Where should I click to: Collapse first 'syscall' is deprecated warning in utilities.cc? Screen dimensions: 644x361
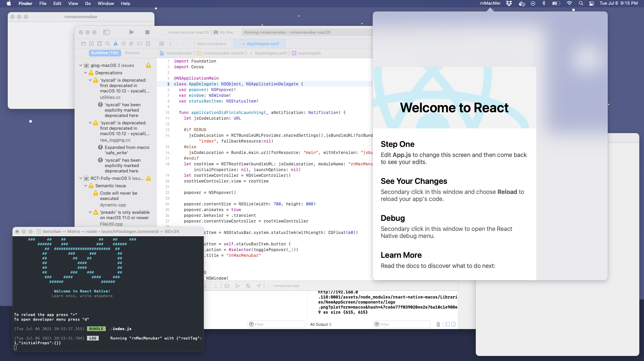pyautogui.click(x=90, y=80)
